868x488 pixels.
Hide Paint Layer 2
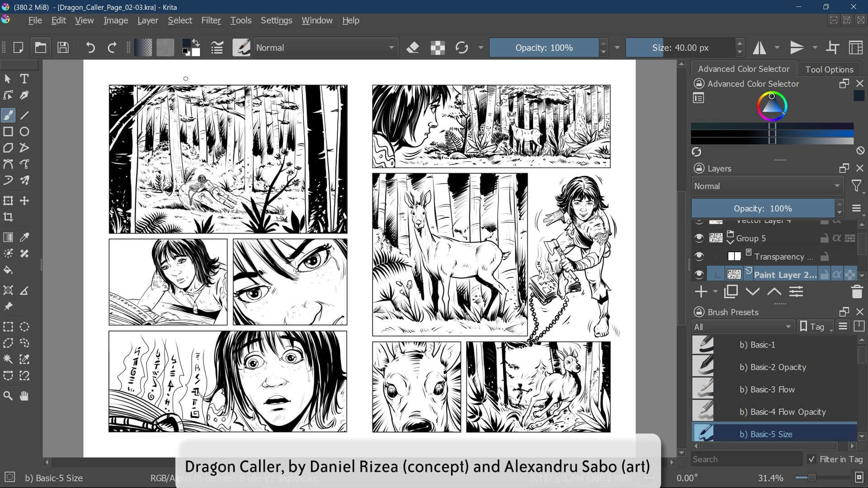click(698, 274)
